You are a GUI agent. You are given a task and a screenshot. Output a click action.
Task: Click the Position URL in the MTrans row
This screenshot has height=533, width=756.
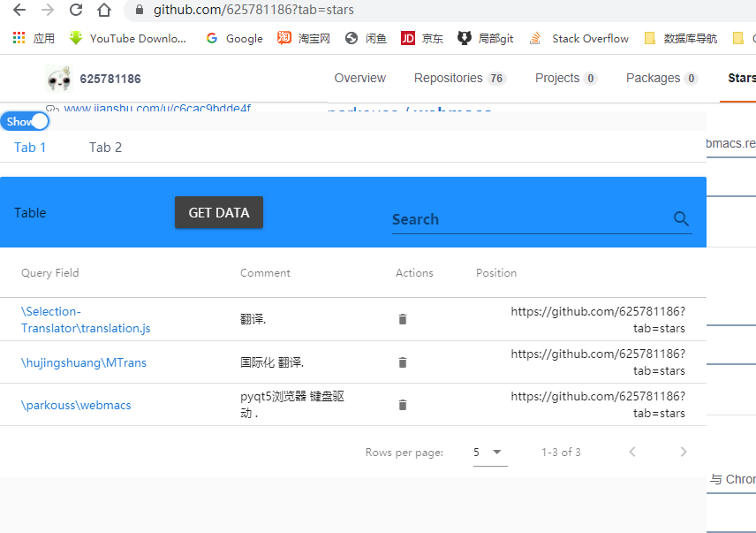(x=598, y=362)
